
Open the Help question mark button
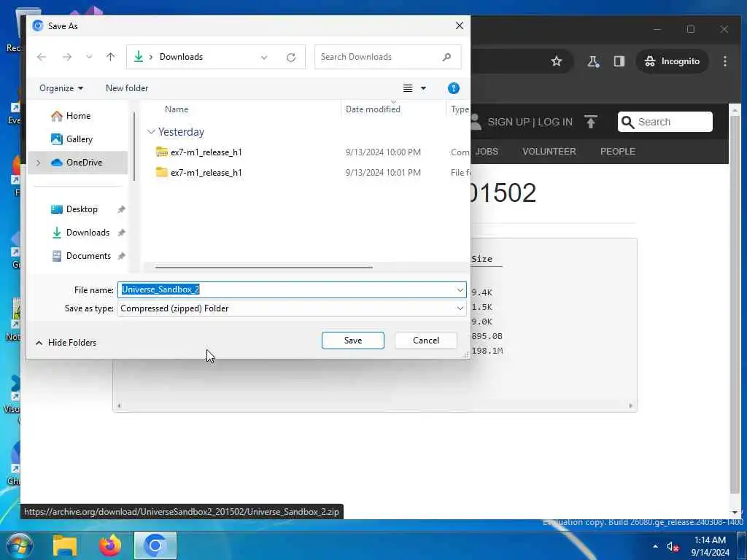click(454, 88)
